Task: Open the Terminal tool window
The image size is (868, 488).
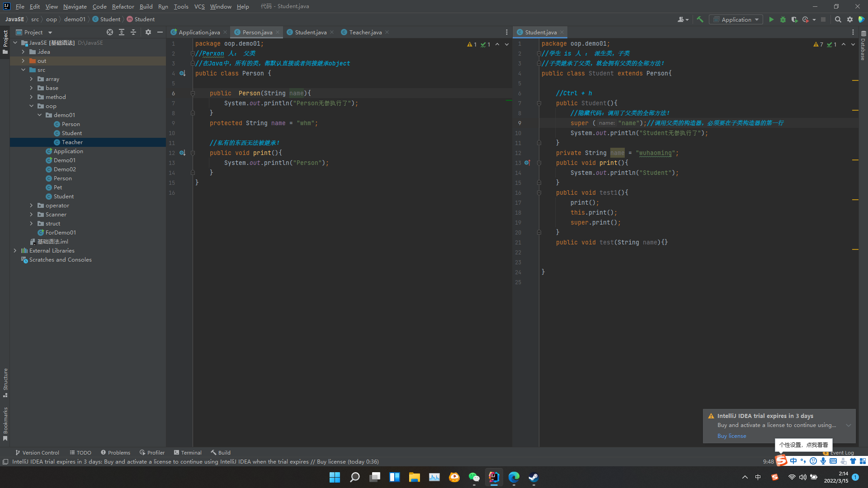Action: 188,453
